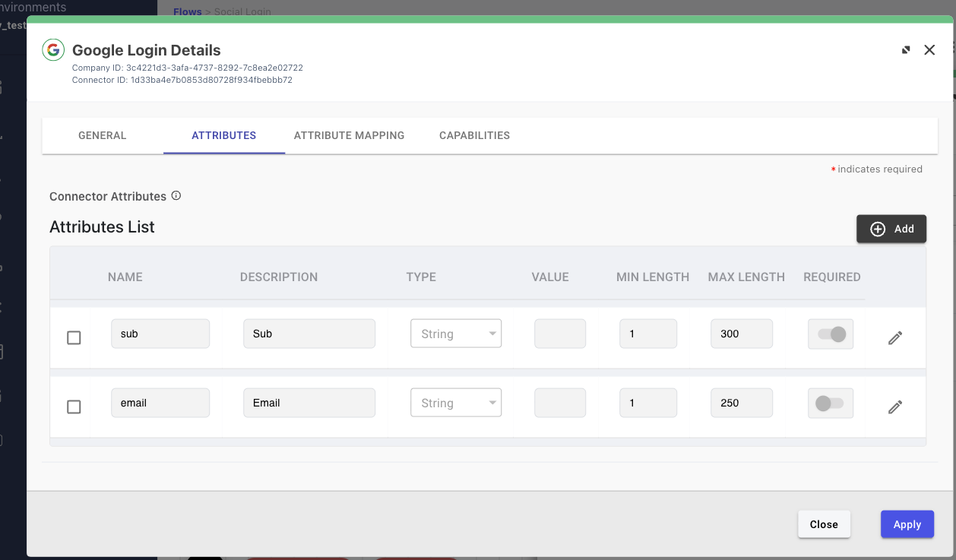Screen dimensions: 956x560
Task: Close the Google Login Details dialog
Action: [929, 50]
